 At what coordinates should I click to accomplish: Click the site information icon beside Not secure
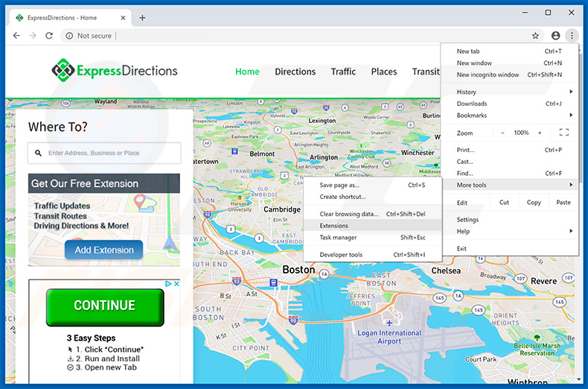69,36
